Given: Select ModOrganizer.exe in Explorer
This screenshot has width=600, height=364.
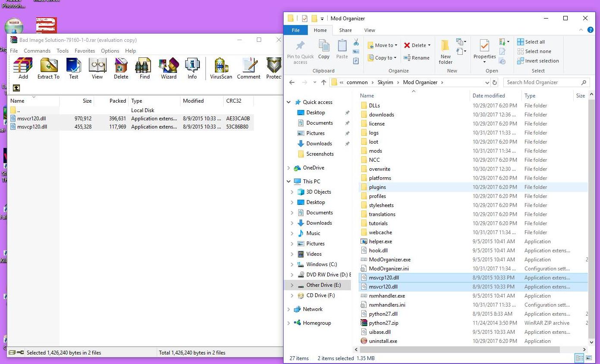Looking at the screenshot, I should (473, 260).
